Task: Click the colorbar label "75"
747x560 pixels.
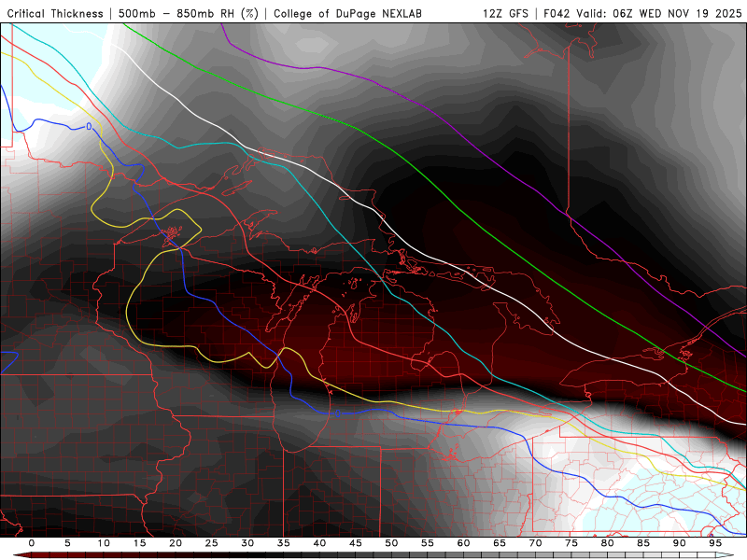Action: point(571,543)
